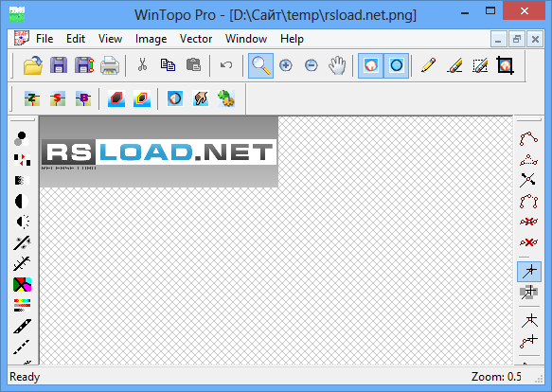The width and height of the screenshot is (552, 392).
Task: Restore the inner document window
Action: (x=517, y=39)
